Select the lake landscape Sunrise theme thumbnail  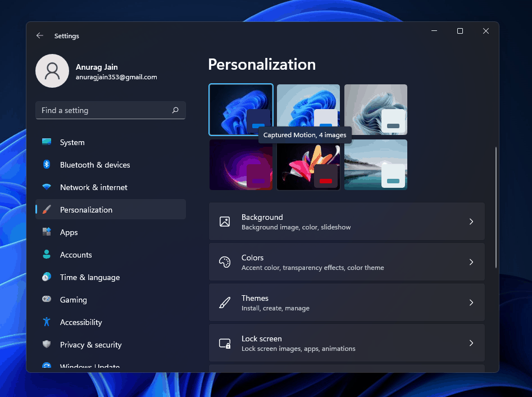pyautogui.click(x=376, y=165)
